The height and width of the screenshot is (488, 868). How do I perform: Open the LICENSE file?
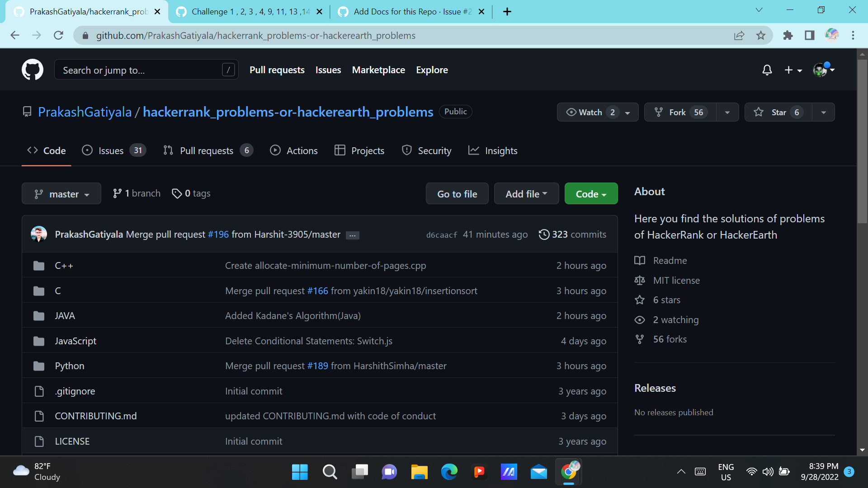click(x=72, y=441)
